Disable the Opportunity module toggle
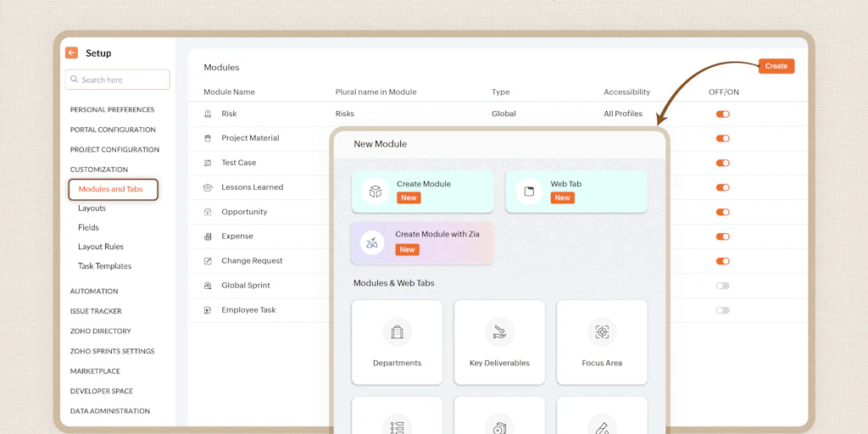868x434 pixels. coord(722,212)
